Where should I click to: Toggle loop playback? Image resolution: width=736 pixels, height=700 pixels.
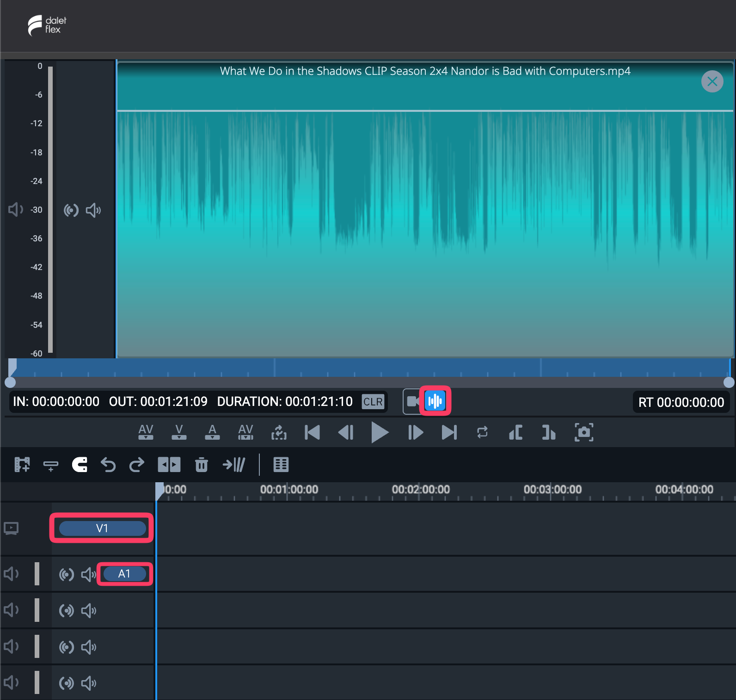point(482,432)
